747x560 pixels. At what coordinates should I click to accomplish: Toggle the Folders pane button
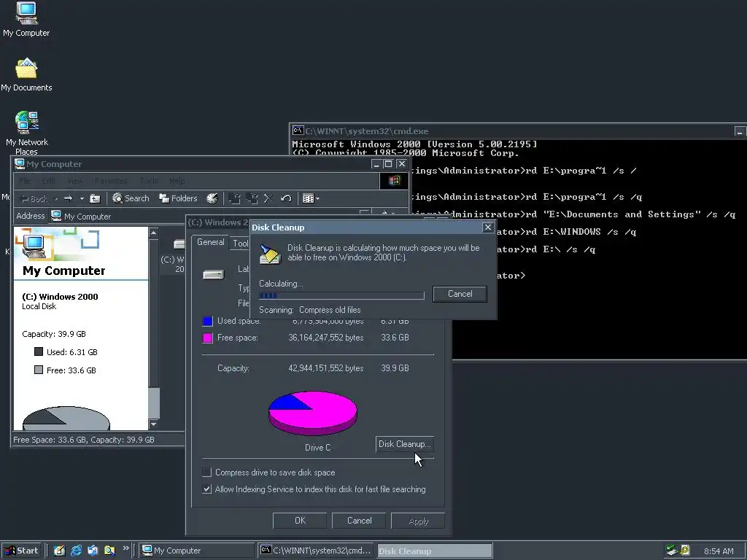tap(178, 198)
